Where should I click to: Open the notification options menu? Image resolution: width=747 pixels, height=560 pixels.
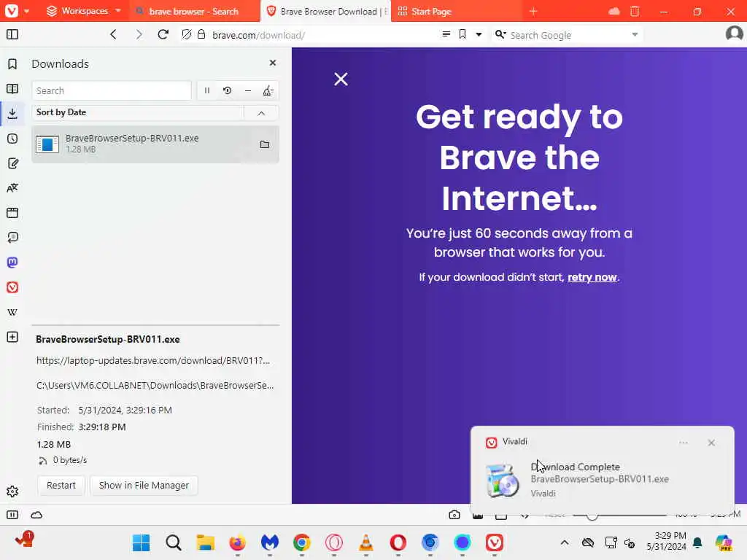(683, 443)
